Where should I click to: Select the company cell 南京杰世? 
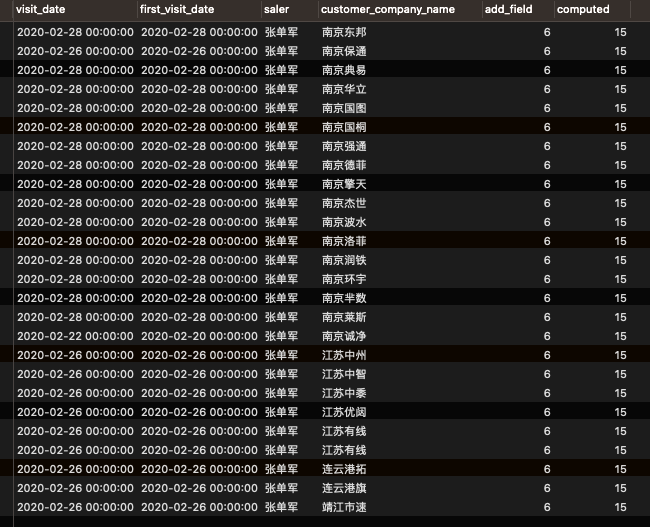tap(344, 203)
